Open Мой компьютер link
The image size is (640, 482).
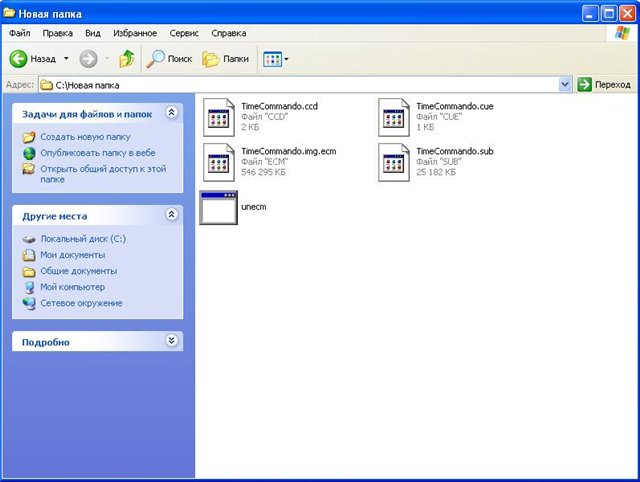pyautogui.click(x=73, y=287)
